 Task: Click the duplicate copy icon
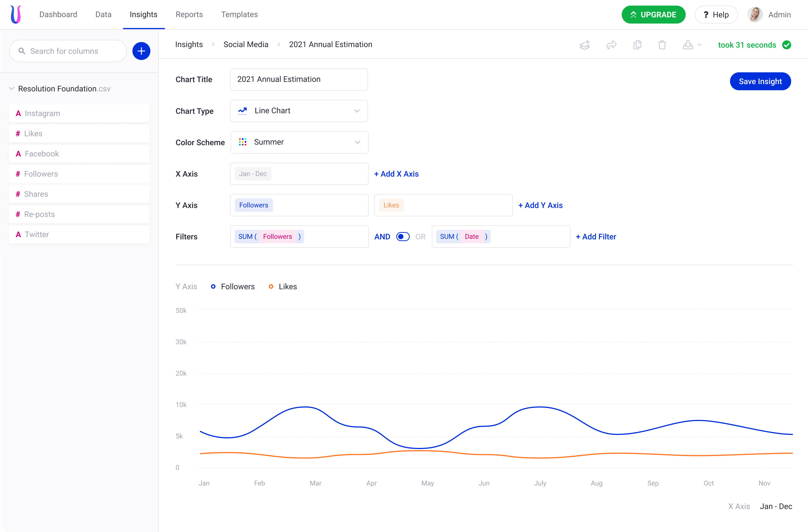point(637,45)
